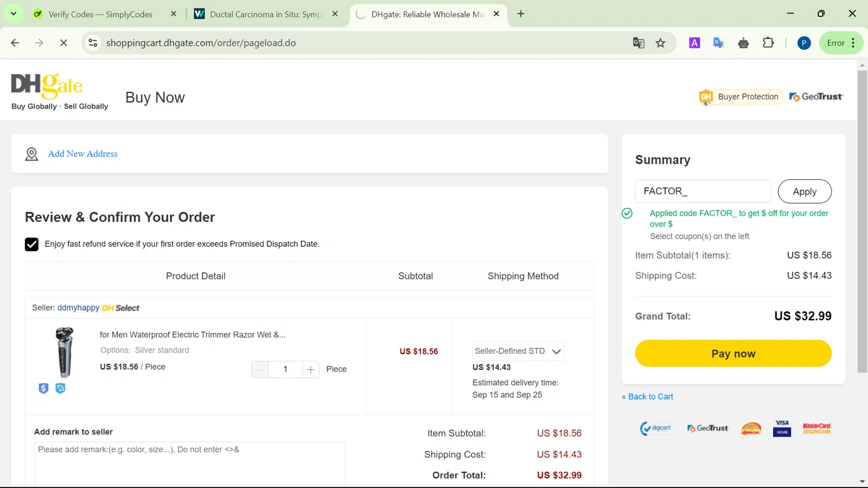
Task: Click Options: Silver standard text
Action: pyautogui.click(x=145, y=350)
